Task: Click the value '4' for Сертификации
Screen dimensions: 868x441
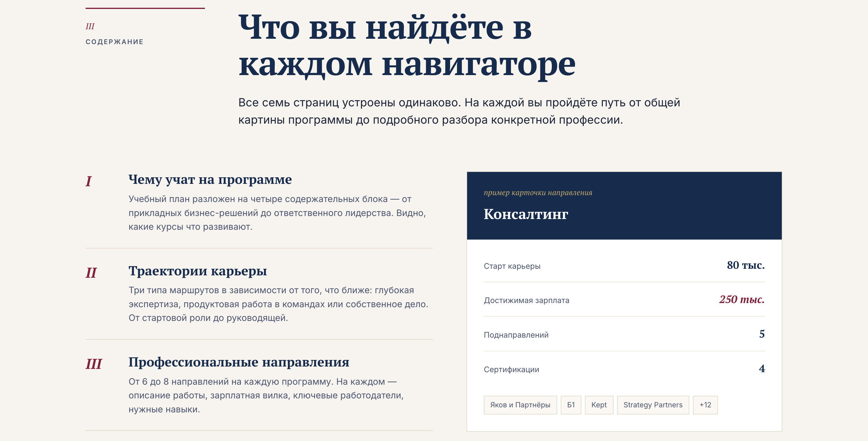Action: point(762,369)
